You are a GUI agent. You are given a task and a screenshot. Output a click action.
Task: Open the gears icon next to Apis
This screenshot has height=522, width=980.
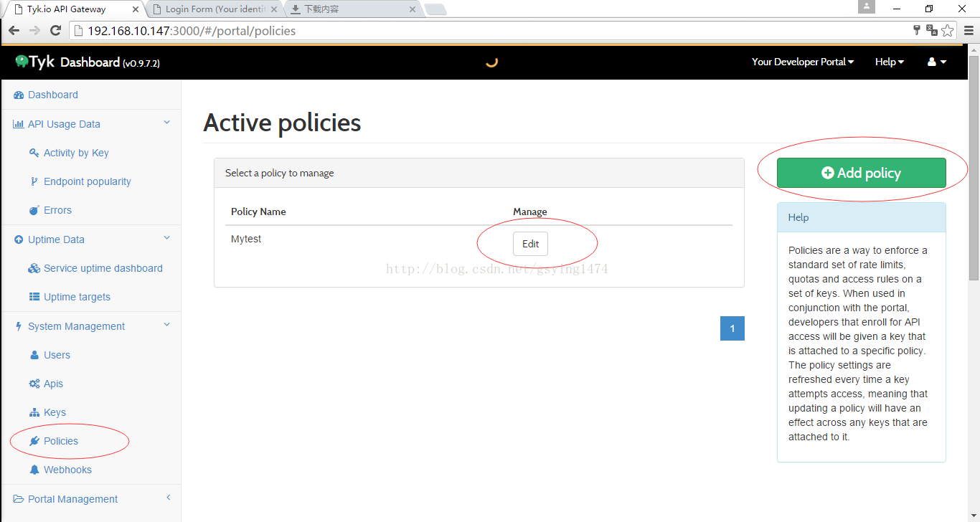(x=34, y=384)
